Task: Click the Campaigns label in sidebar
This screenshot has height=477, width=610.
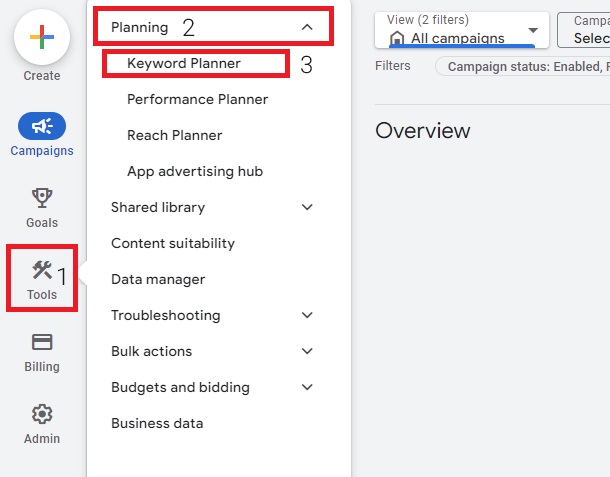Action: (x=42, y=151)
